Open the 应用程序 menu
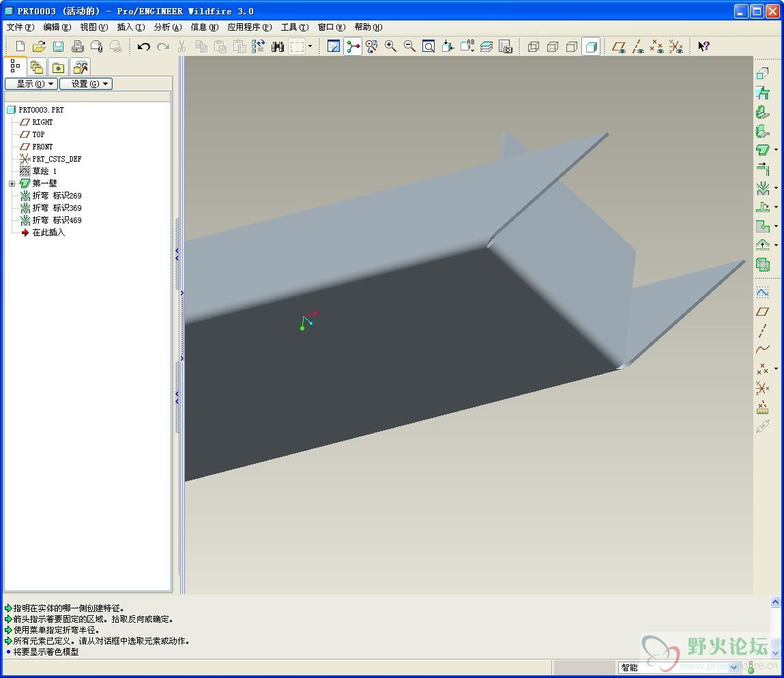The height and width of the screenshot is (678, 784). [250, 27]
